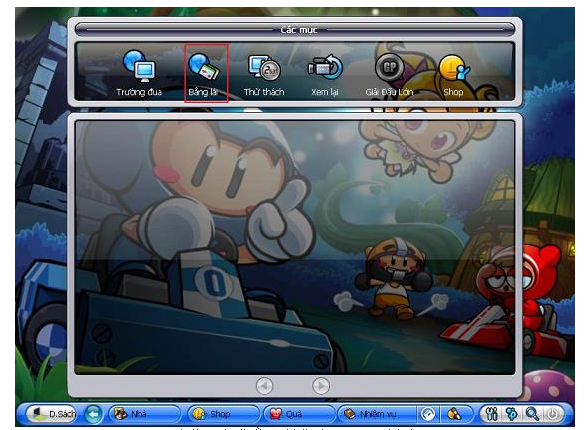Enter the Giải Đấu Lớn GP mode
Viewport: 587px width, 430px height.
(x=389, y=73)
